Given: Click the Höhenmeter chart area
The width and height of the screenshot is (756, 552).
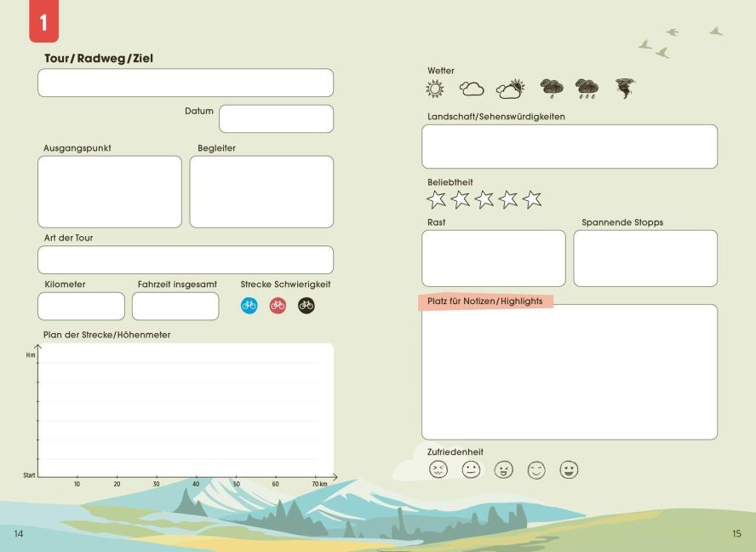Looking at the screenshot, I should pyautogui.click(x=186, y=410).
